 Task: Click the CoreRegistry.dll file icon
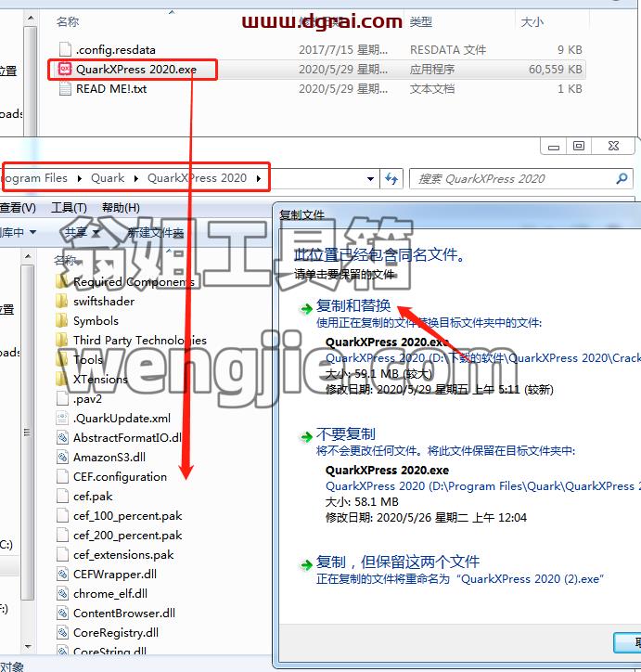(62, 633)
